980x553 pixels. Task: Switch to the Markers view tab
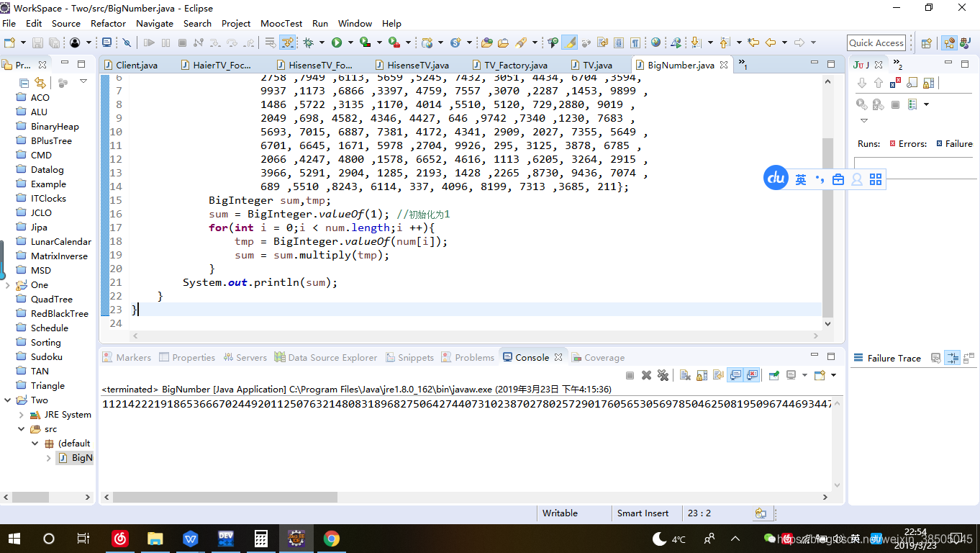[x=127, y=357]
